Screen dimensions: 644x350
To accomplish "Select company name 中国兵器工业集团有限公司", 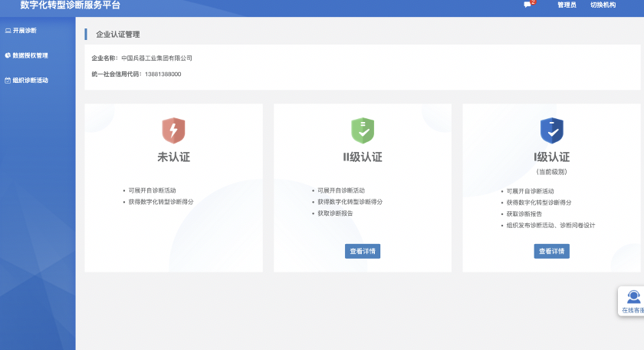I will (156, 58).
